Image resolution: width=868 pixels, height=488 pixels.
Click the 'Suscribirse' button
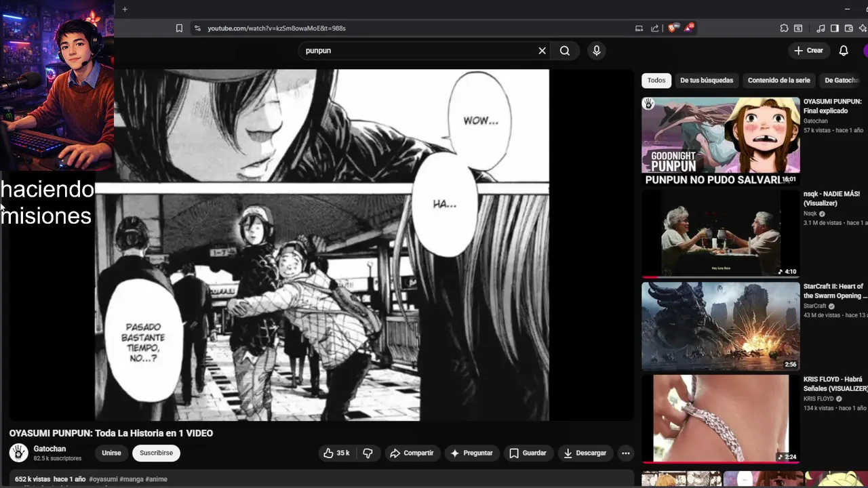click(156, 453)
